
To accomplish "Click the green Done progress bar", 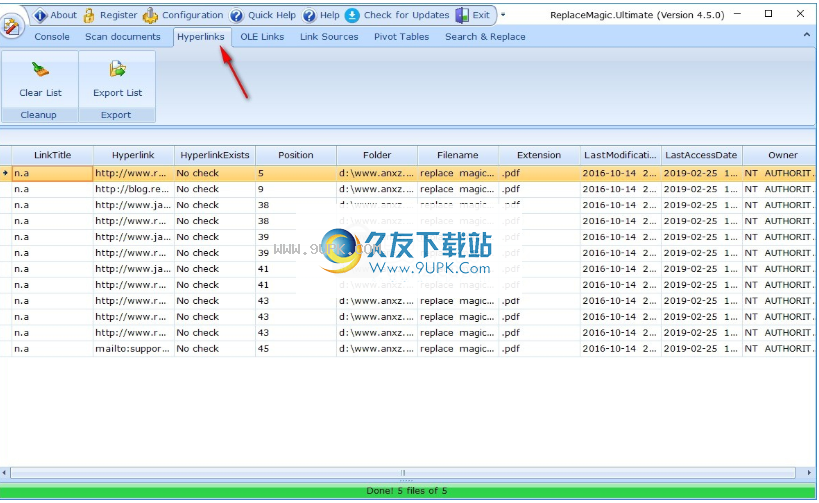I will pos(407,491).
